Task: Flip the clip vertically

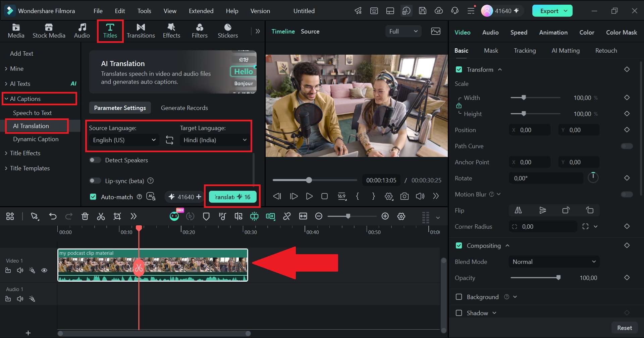Action: [x=543, y=210]
